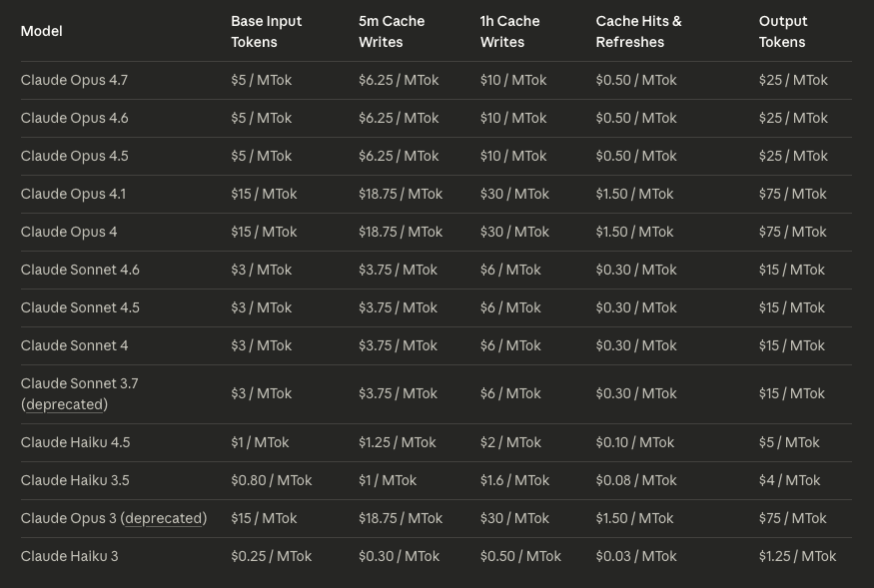Select the $0.30 / MTok cache write for Haiku 3
This screenshot has width=874, height=588.
click(400, 556)
